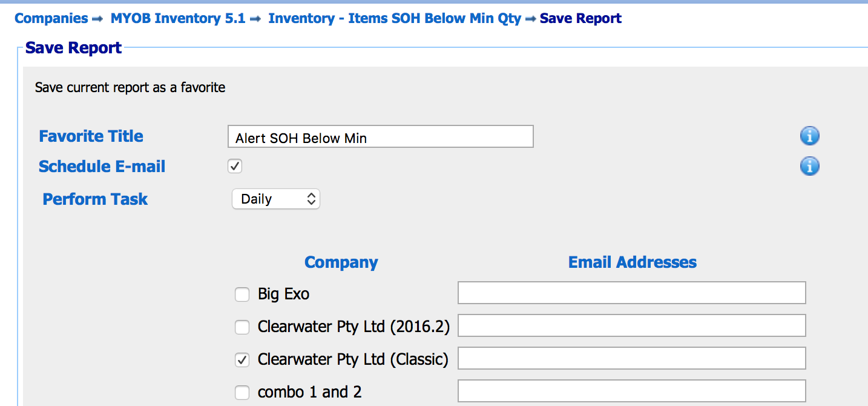Tick Clearwater Pty Ltd (2016.2) checkbox
Screen dimensions: 868x406
point(242,328)
